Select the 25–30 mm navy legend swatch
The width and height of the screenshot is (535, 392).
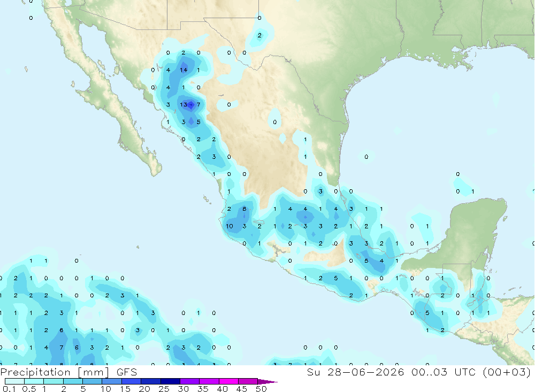[x=170, y=381]
